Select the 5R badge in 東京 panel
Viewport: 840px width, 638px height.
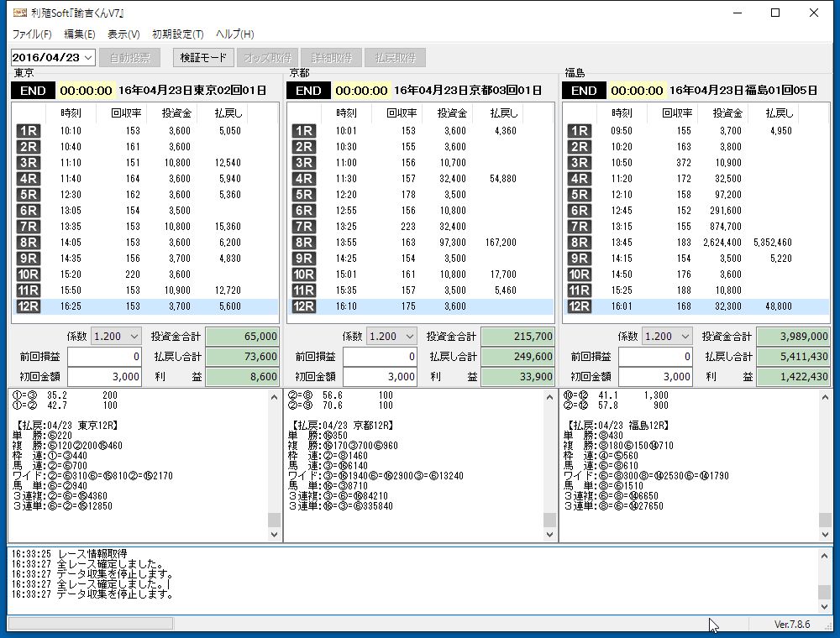click(28, 195)
